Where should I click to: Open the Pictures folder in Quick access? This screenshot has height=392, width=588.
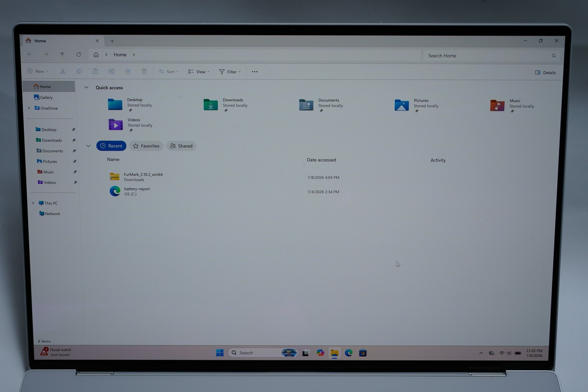[x=417, y=105]
